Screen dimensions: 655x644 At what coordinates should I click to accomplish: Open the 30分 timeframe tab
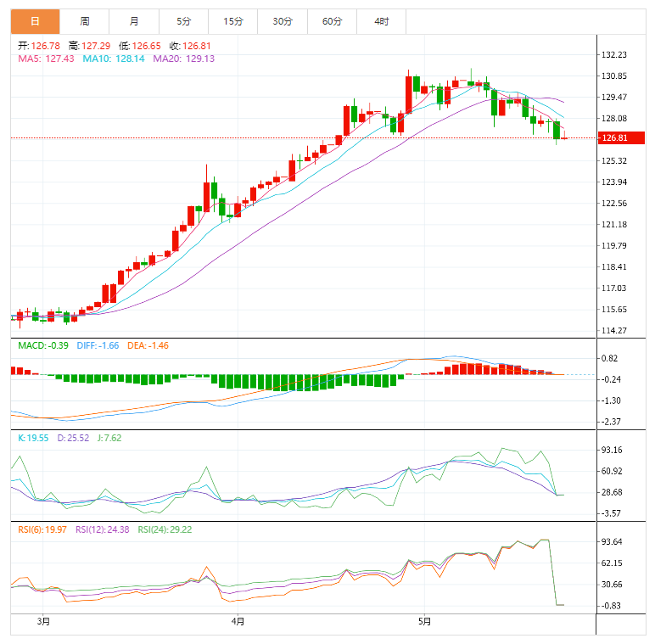(x=283, y=21)
